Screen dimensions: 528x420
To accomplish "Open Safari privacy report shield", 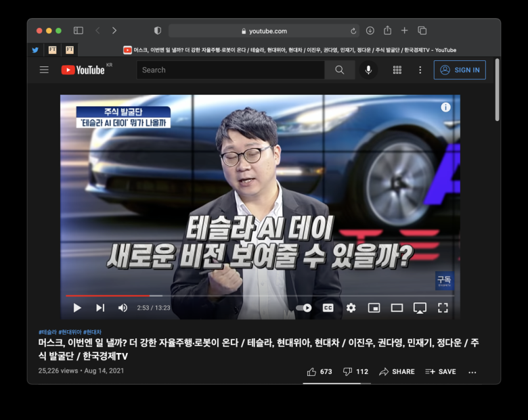I will [157, 30].
